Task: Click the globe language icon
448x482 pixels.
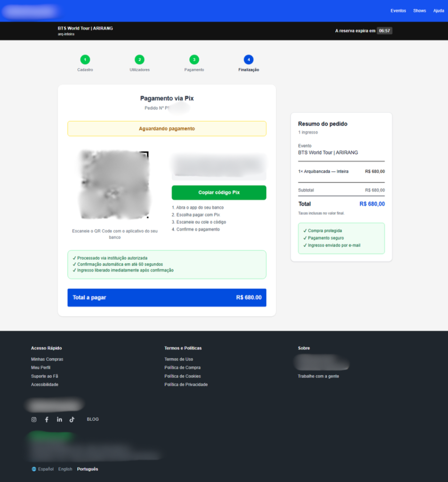Action: click(34, 469)
